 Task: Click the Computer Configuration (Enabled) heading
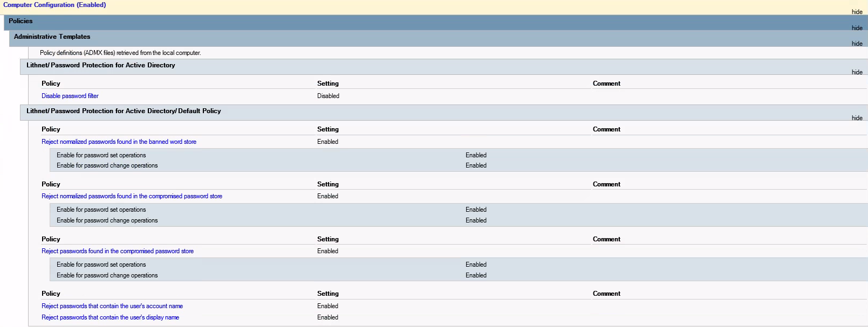[x=54, y=5]
